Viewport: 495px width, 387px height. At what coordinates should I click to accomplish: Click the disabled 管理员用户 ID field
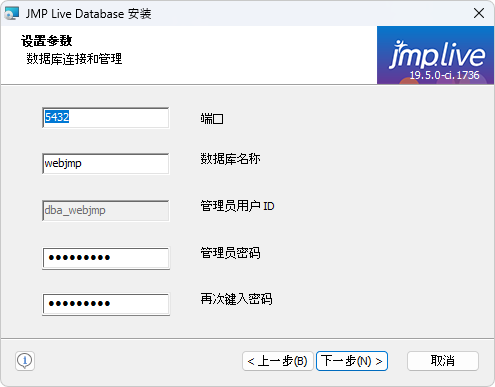tap(106, 210)
